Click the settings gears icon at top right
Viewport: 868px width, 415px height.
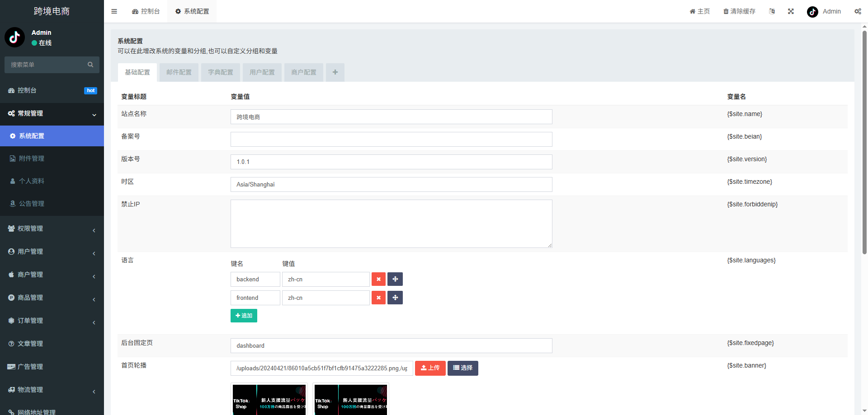coord(858,11)
